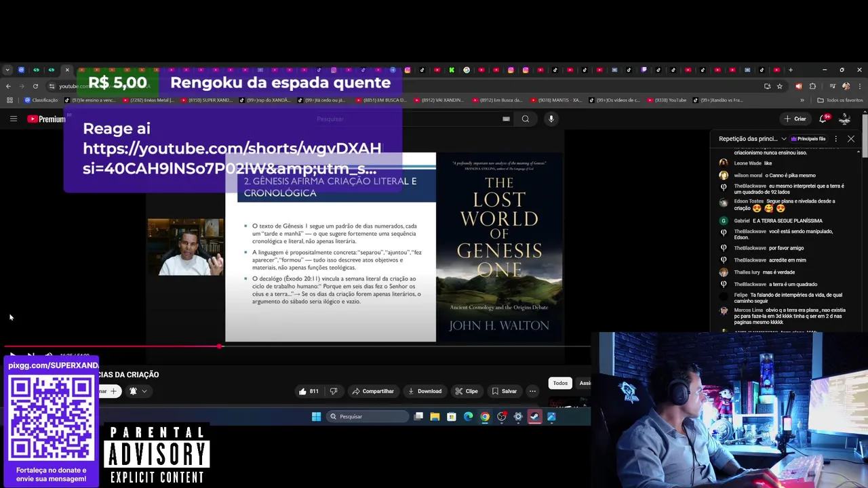Viewport: 868px width, 488px height.
Task: Open the Compartilhar share dialog
Action: tap(373, 391)
